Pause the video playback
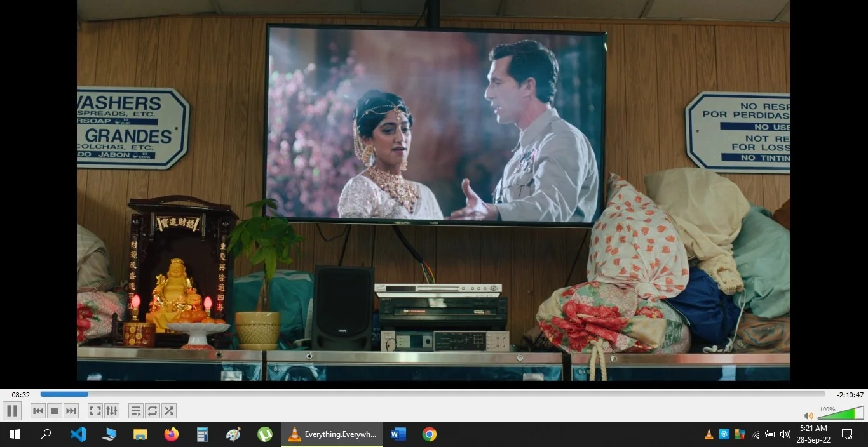 tap(12, 411)
